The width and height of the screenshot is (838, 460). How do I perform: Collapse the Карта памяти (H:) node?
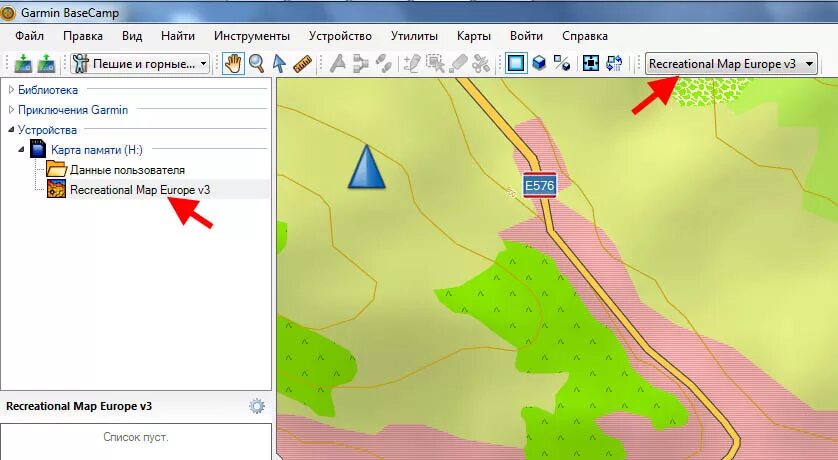click(21, 150)
